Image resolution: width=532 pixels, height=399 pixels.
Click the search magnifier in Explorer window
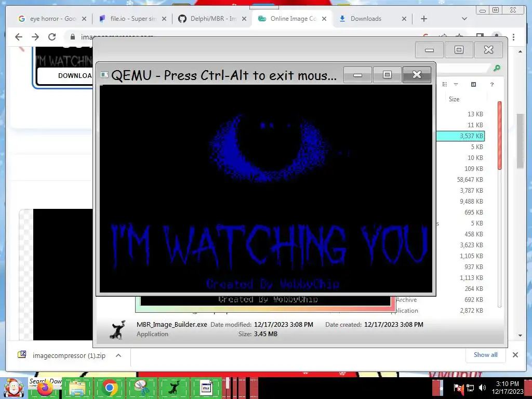tap(497, 68)
